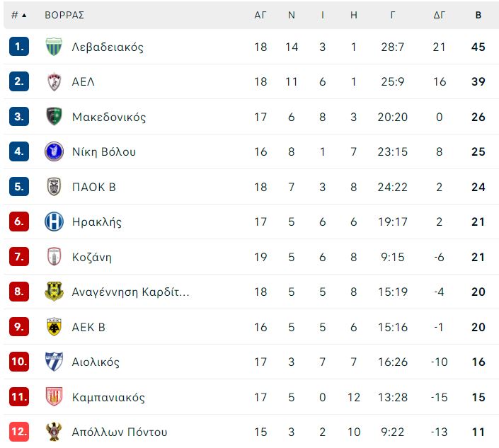Click the ΠΑΟΚ Β eagle crest
Screen dimensions: 499x448
click(54, 186)
